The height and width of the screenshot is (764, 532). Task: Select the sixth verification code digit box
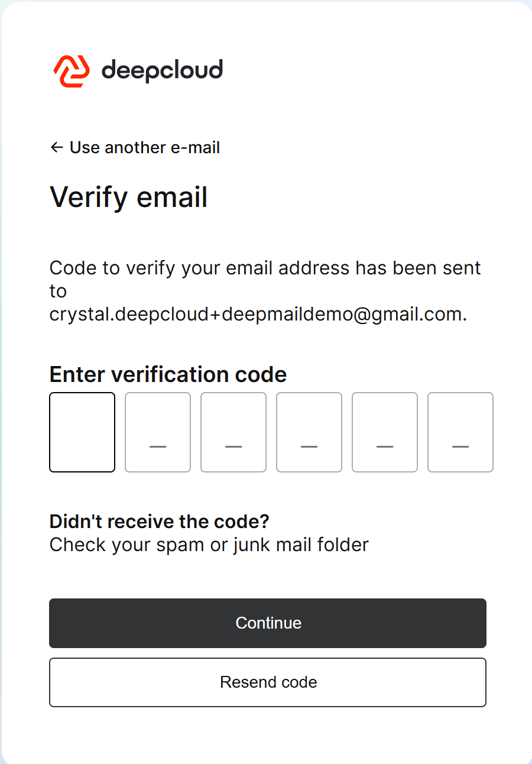tap(460, 432)
